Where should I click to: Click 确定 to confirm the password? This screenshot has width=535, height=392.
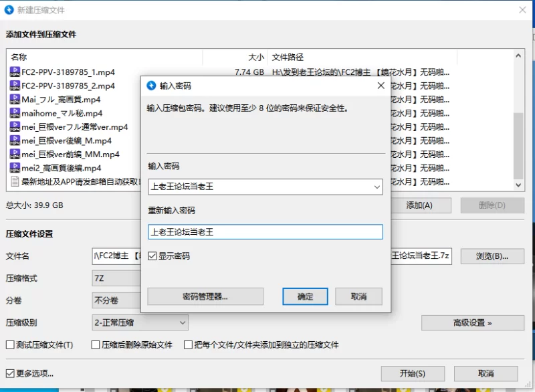[305, 296]
